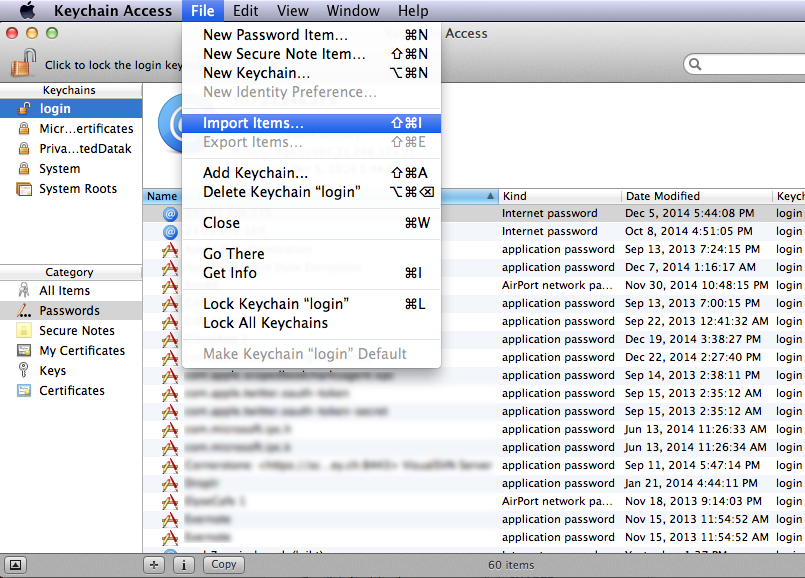The image size is (805, 578).
Task: Show the All Items category
Action: (x=71, y=291)
